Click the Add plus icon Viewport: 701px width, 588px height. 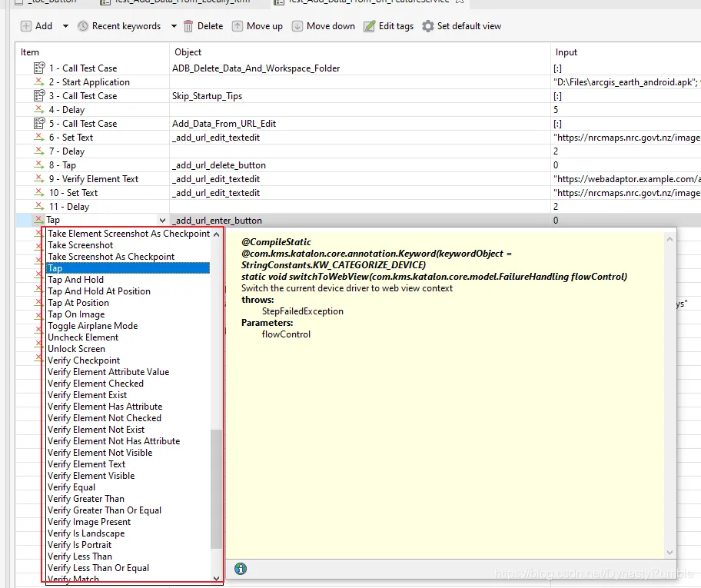(26, 26)
